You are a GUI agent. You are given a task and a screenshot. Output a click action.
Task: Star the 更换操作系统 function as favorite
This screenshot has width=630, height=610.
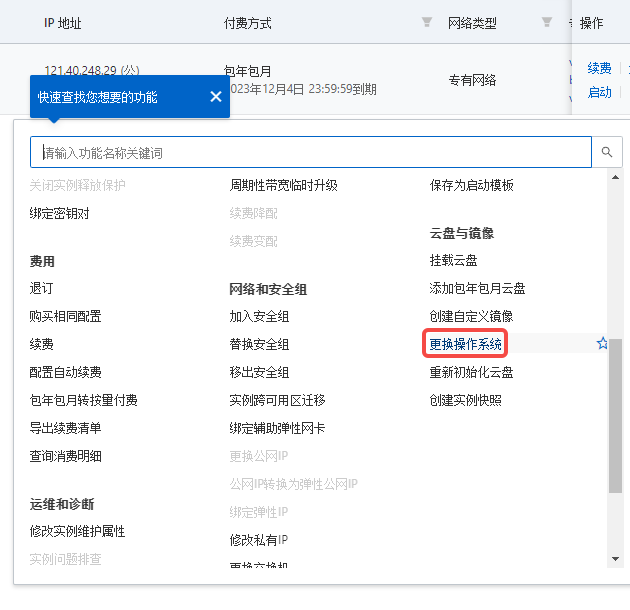coord(602,344)
